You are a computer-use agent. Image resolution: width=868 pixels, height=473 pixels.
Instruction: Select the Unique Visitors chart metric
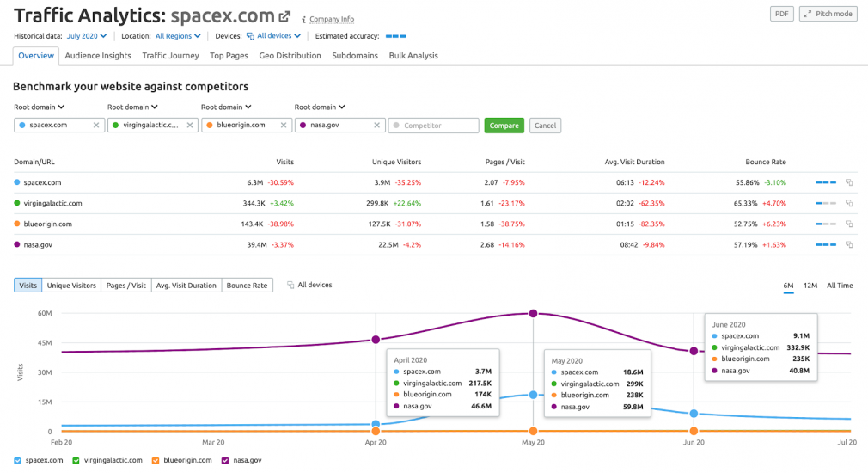pyautogui.click(x=71, y=286)
